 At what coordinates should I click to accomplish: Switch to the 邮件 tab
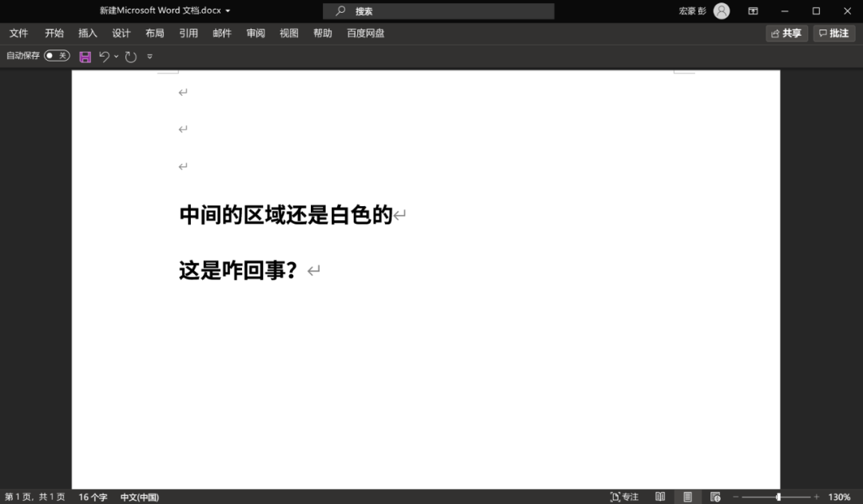coord(222,33)
